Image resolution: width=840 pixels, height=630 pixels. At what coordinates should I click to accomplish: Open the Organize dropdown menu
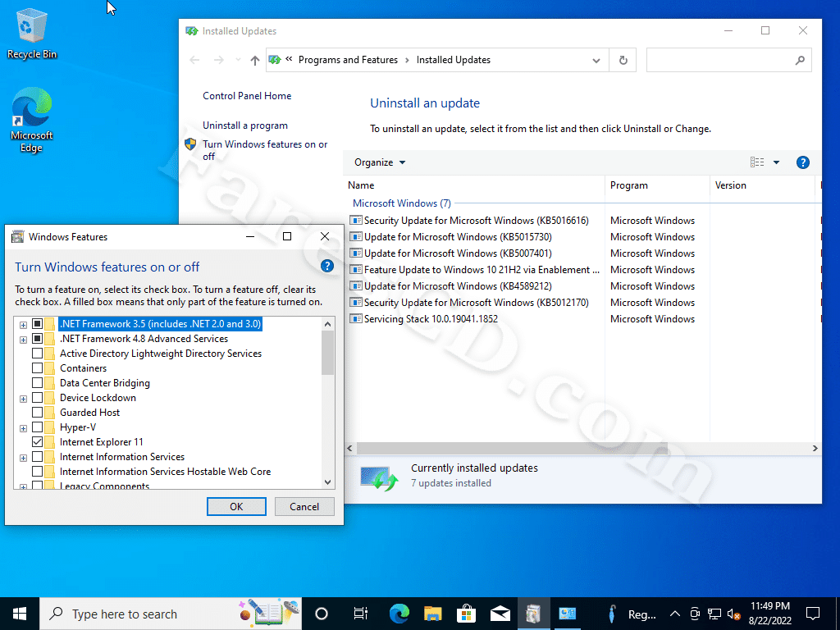tap(379, 162)
